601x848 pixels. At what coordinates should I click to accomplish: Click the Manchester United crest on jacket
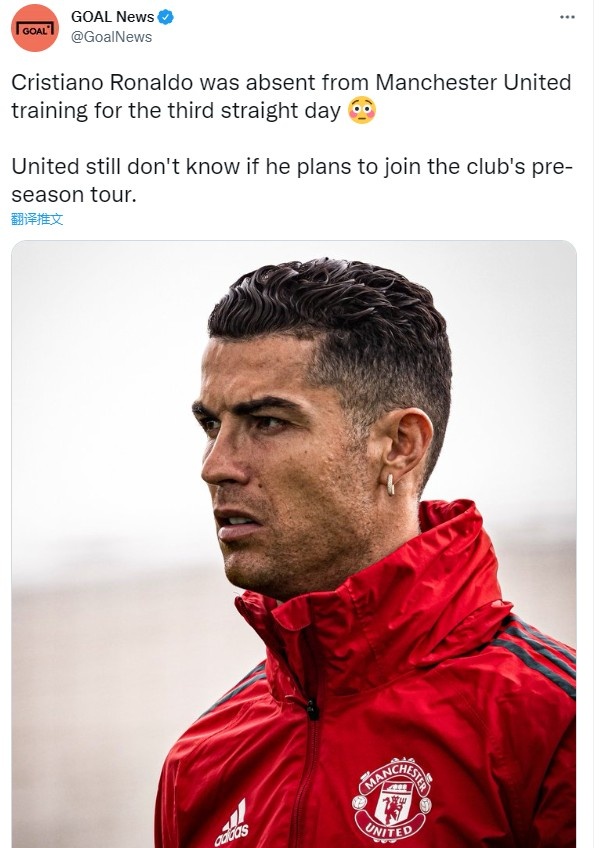(393, 799)
